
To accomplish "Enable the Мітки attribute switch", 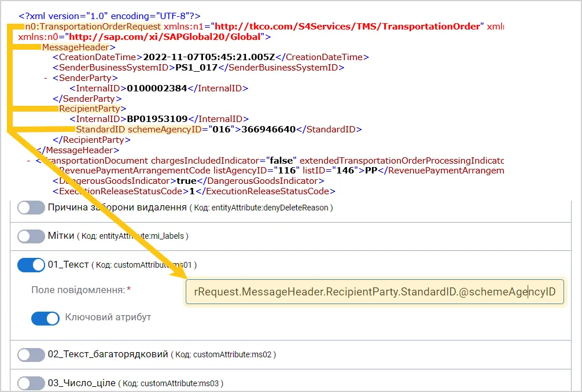I will 31,236.
